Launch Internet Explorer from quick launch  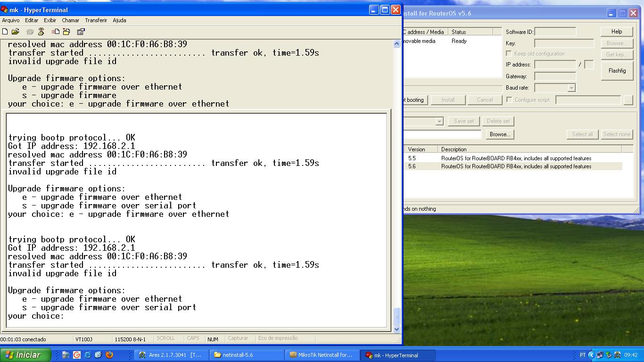[x=87, y=355]
